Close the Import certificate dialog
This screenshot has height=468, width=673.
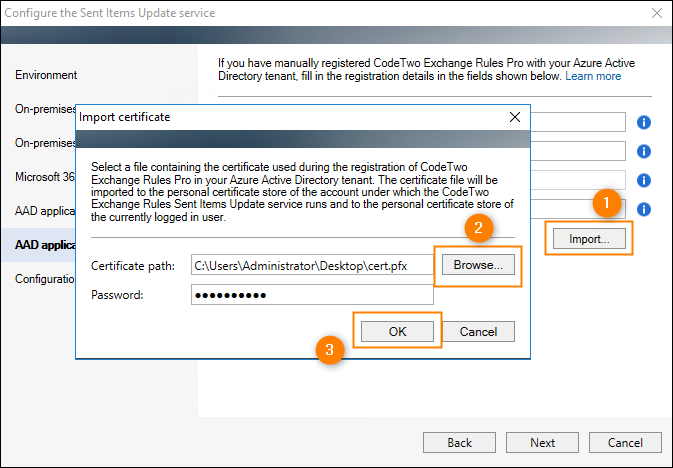click(x=515, y=117)
